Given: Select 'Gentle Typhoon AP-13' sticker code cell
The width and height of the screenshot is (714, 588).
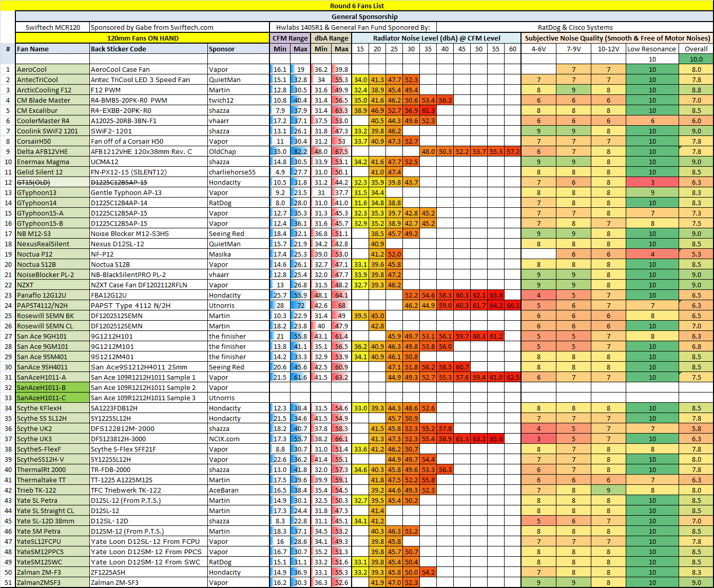Looking at the screenshot, I should point(149,192).
